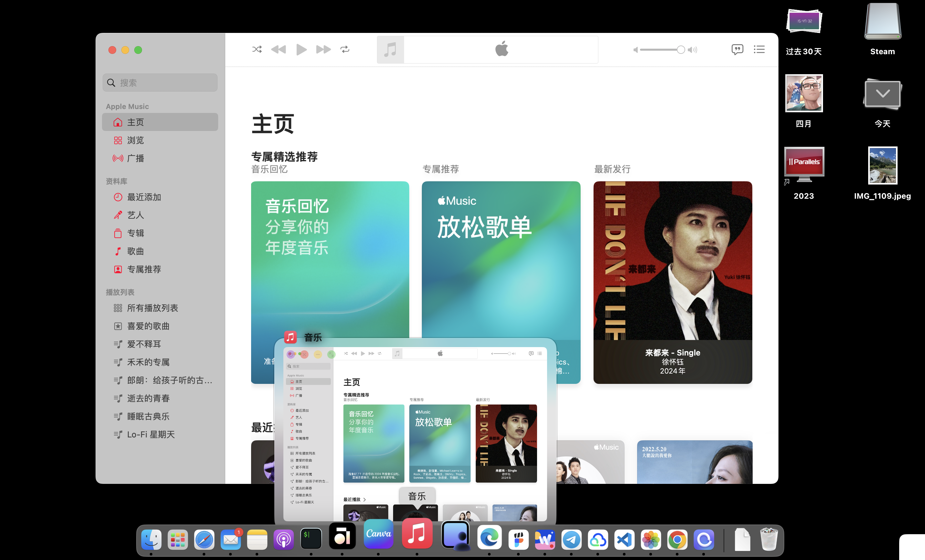Image resolution: width=925 pixels, height=560 pixels.
Task: Open Podcasts from the Dock
Action: [x=284, y=540]
